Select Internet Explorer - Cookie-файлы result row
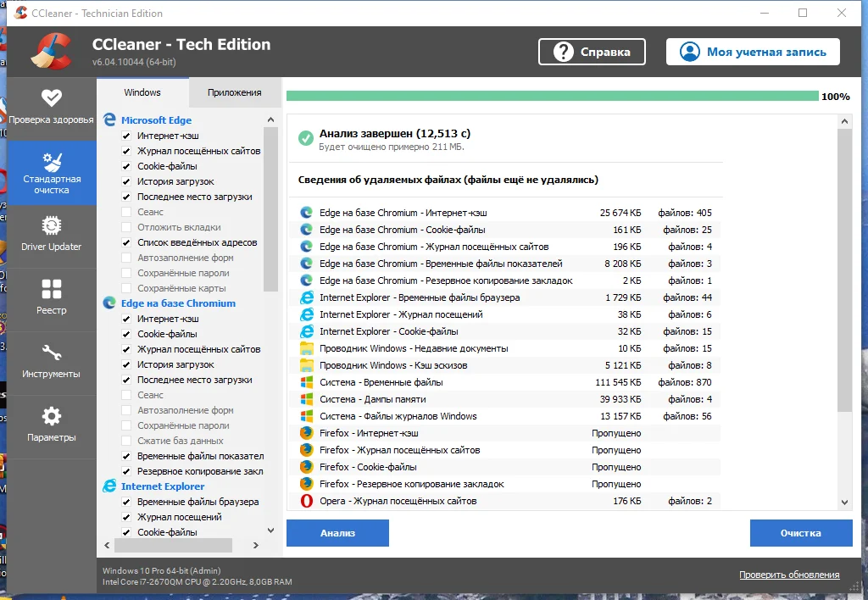The width and height of the screenshot is (868, 600). 504,331
